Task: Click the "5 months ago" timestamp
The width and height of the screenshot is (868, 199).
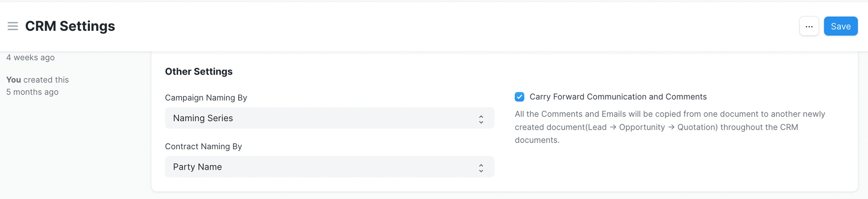Action: [x=32, y=92]
